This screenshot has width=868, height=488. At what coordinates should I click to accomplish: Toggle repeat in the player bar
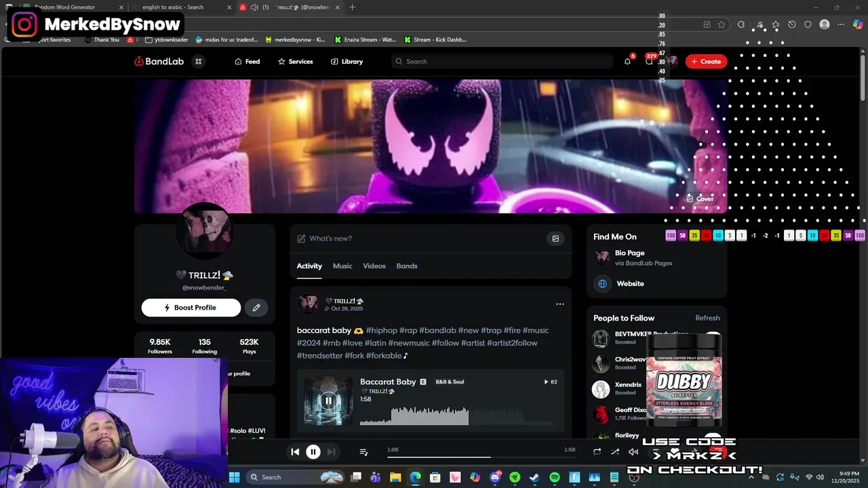(597, 452)
